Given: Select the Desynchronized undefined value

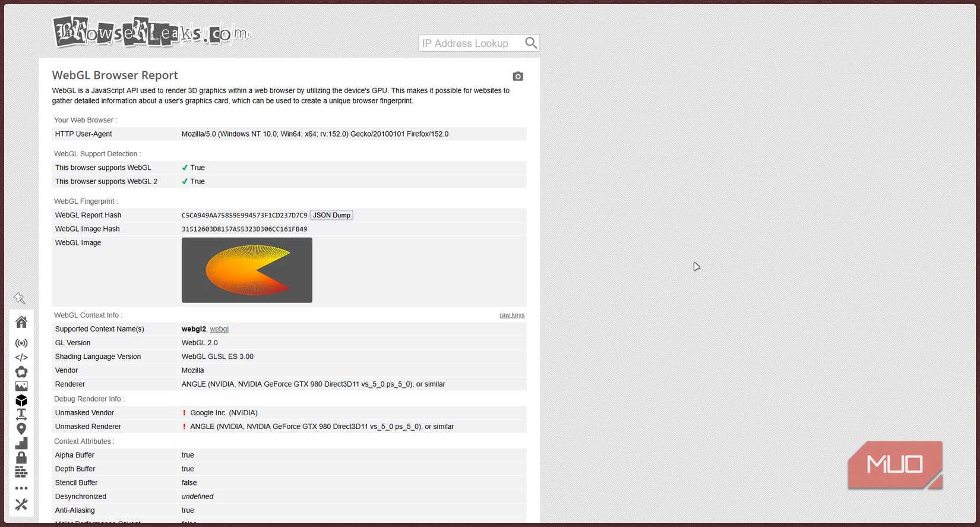Looking at the screenshot, I should [197, 497].
